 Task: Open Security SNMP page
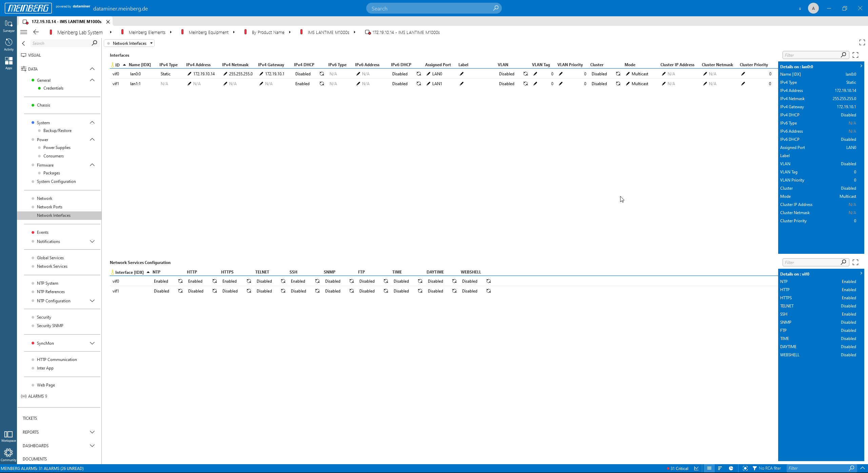tap(50, 325)
